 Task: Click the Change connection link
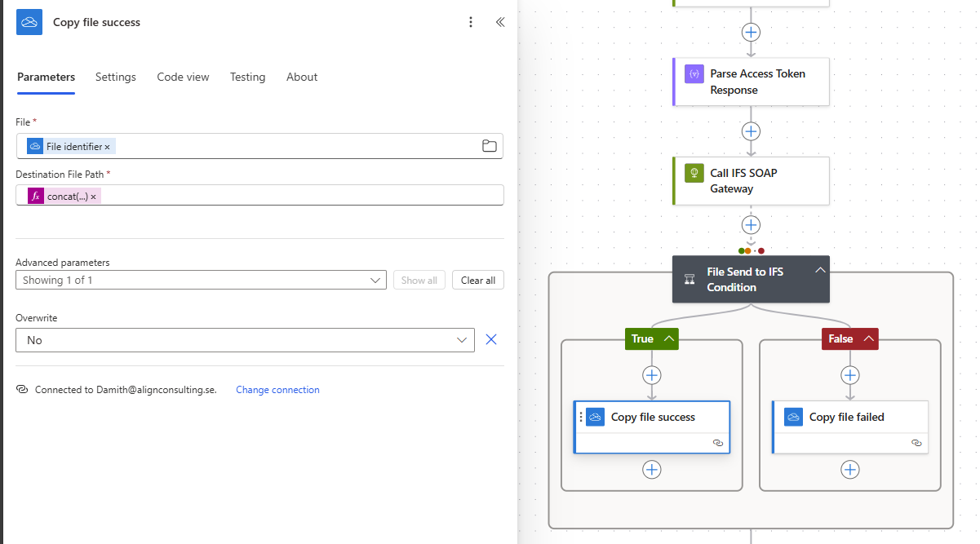click(x=277, y=390)
